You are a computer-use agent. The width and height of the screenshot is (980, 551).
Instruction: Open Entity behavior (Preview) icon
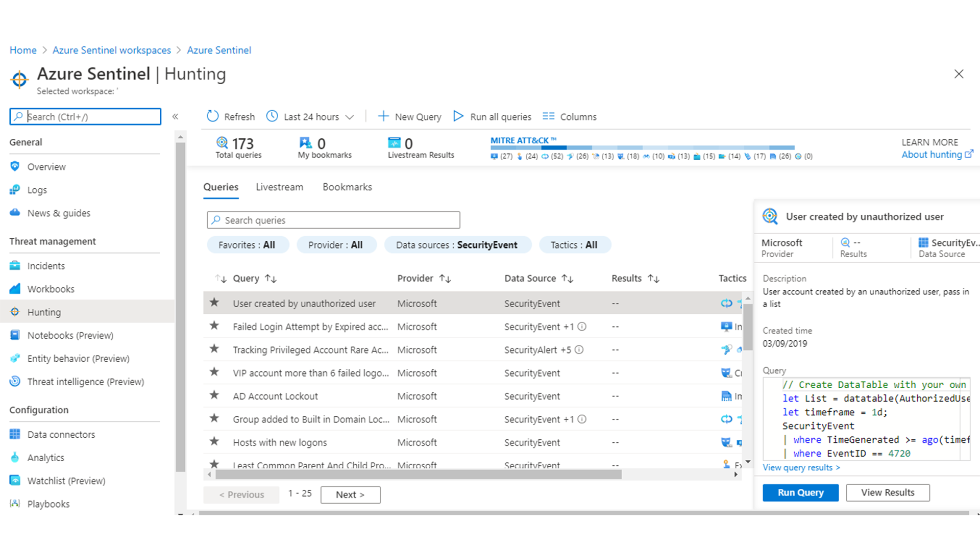point(15,358)
